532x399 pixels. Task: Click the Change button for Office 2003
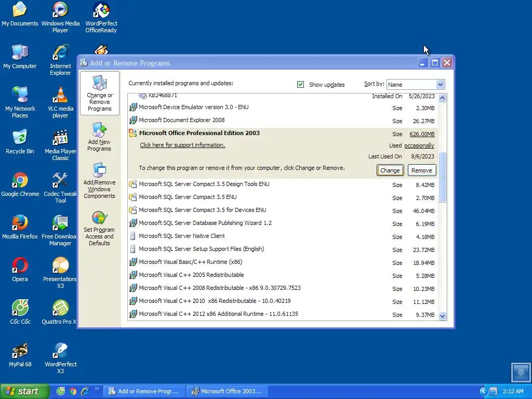(x=390, y=170)
